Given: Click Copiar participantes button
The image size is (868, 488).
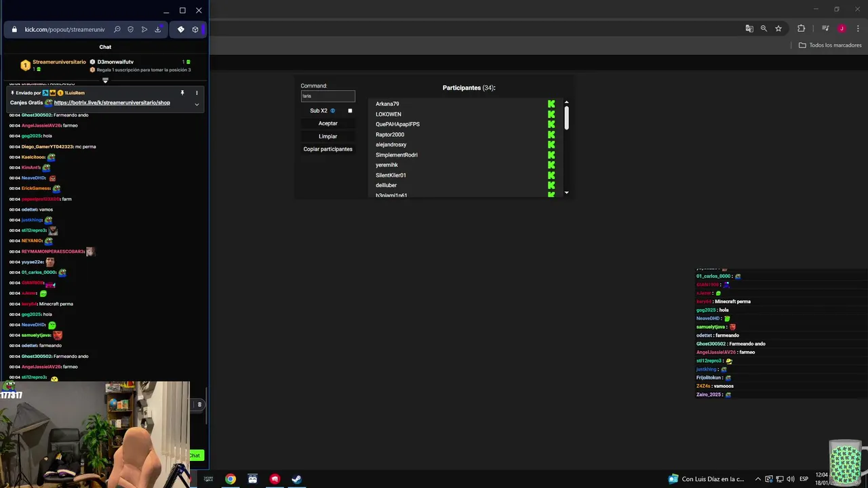Looking at the screenshot, I should [x=328, y=149].
